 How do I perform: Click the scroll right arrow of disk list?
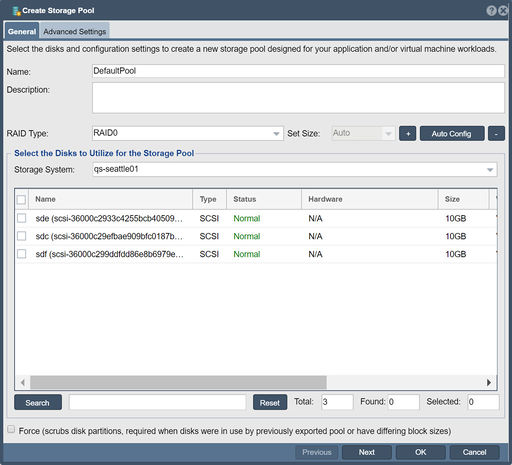pyautogui.click(x=489, y=382)
